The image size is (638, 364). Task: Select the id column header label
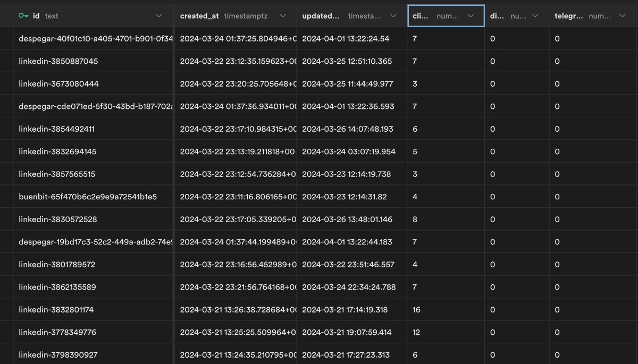pos(36,16)
